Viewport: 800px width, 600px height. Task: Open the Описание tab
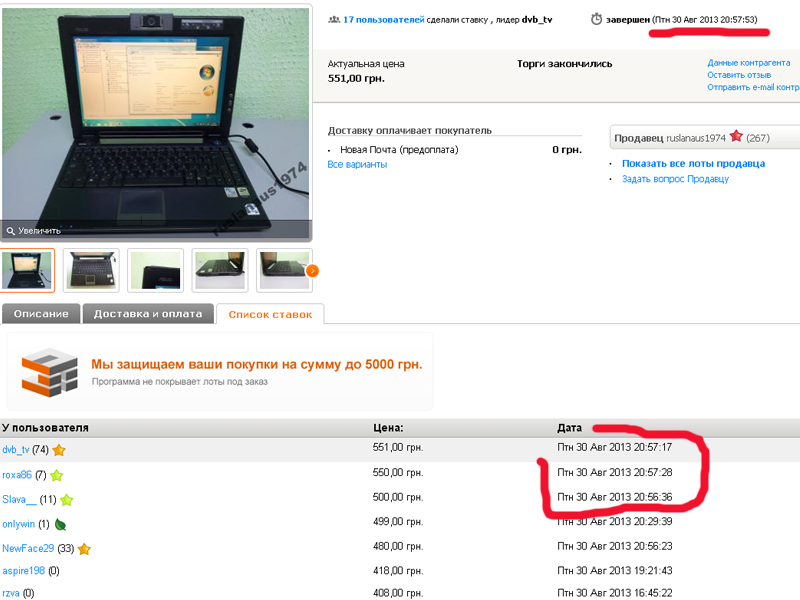point(41,314)
